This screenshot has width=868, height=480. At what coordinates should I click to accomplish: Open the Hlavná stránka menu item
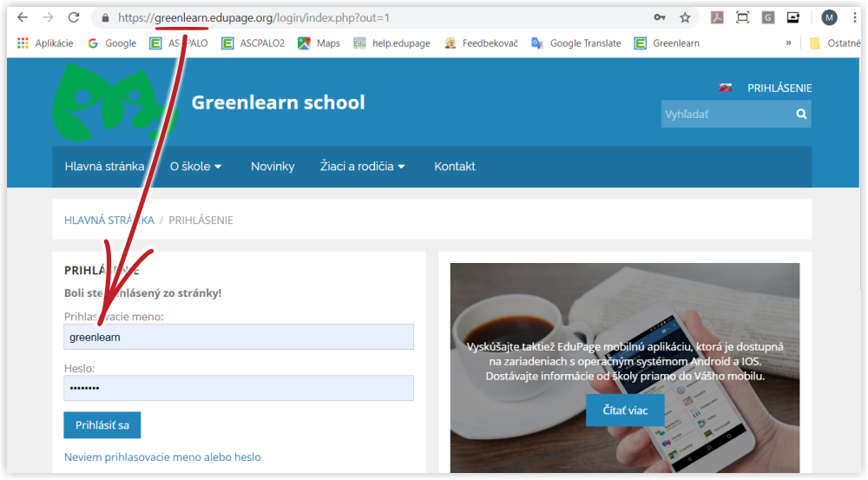[105, 167]
